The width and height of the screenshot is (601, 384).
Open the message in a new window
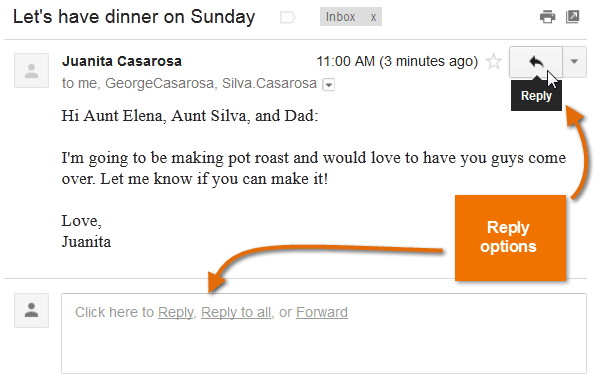(573, 17)
